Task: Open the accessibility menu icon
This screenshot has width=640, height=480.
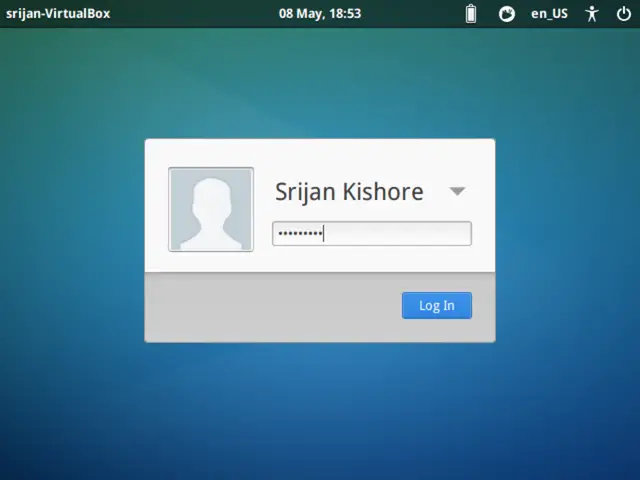Action: [591, 14]
